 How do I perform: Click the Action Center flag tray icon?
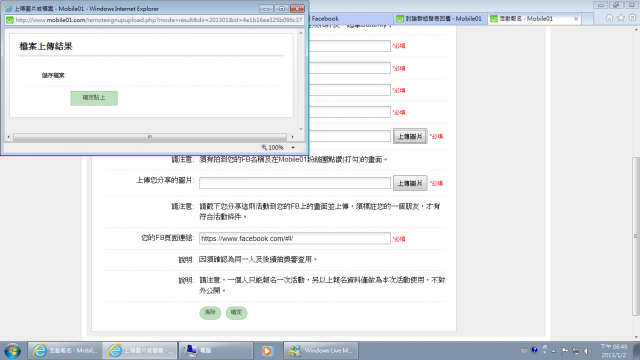click(x=565, y=351)
